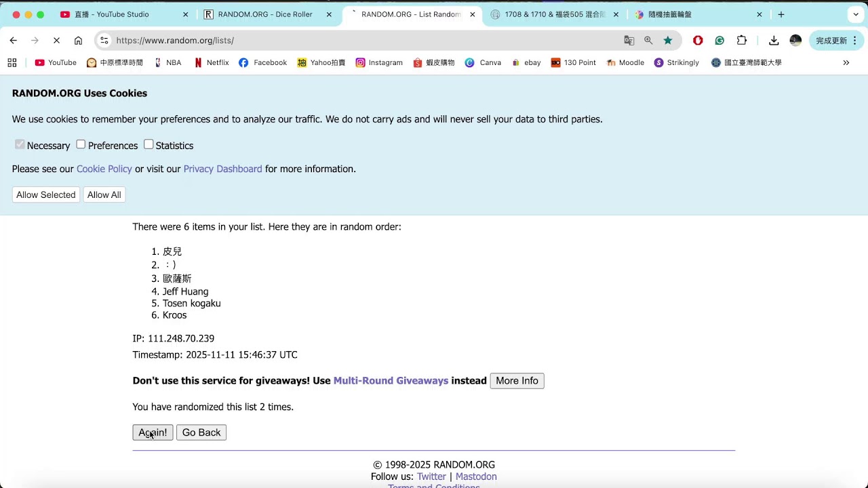Switch to the 1708 & 1710 tab

(x=554, y=14)
